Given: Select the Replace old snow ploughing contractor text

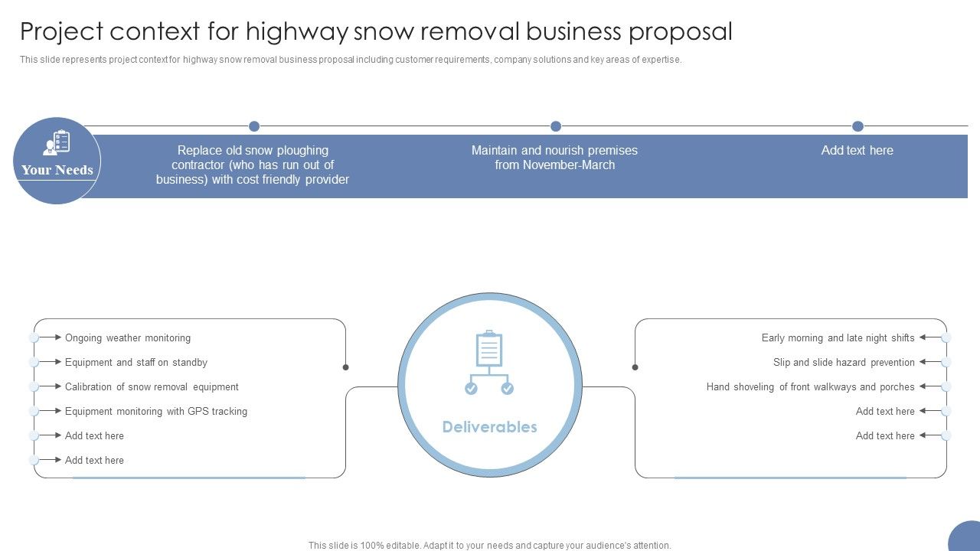Looking at the screenshot, I should pos(253,165).
